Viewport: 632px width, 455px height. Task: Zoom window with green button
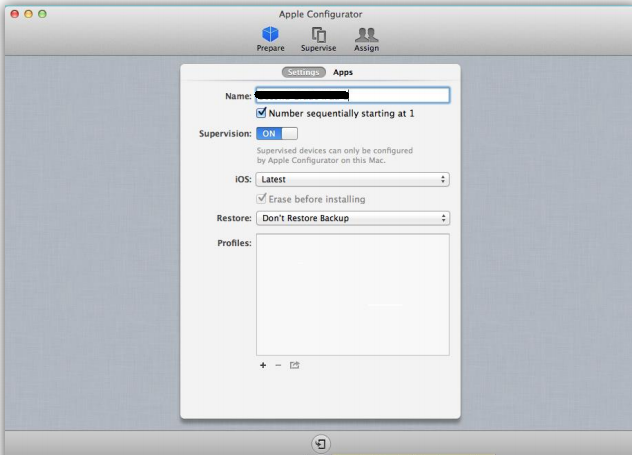click(x=42, y=14)
